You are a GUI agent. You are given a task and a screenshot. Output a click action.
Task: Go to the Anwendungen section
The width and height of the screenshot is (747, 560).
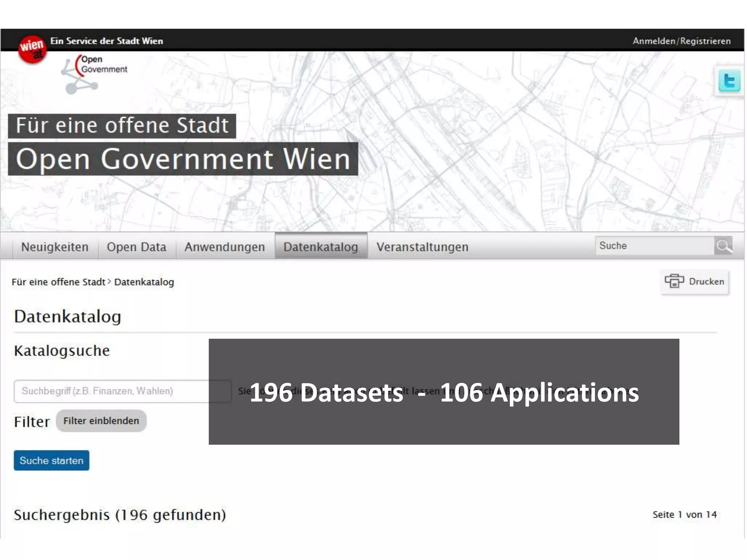point(225,247)
